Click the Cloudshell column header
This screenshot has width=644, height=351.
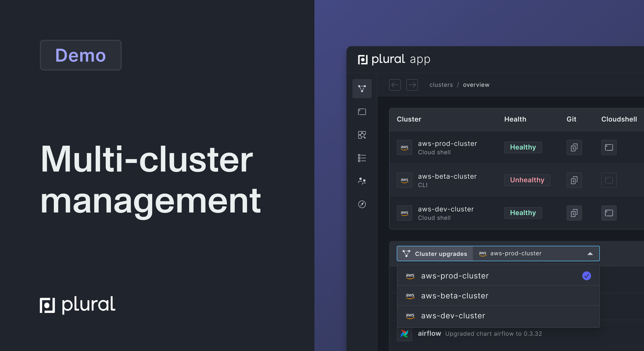point(619,119)
